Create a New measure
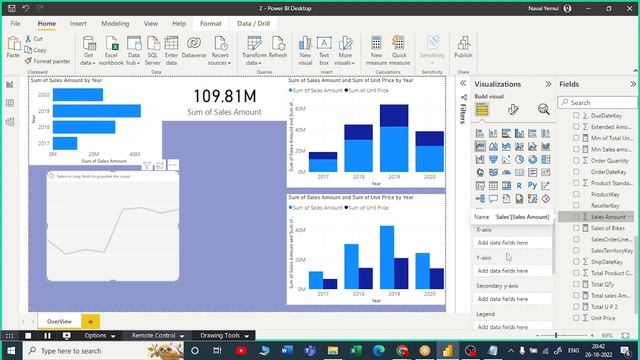This screenshot has width=640, height=360. (x=376, y=51)
